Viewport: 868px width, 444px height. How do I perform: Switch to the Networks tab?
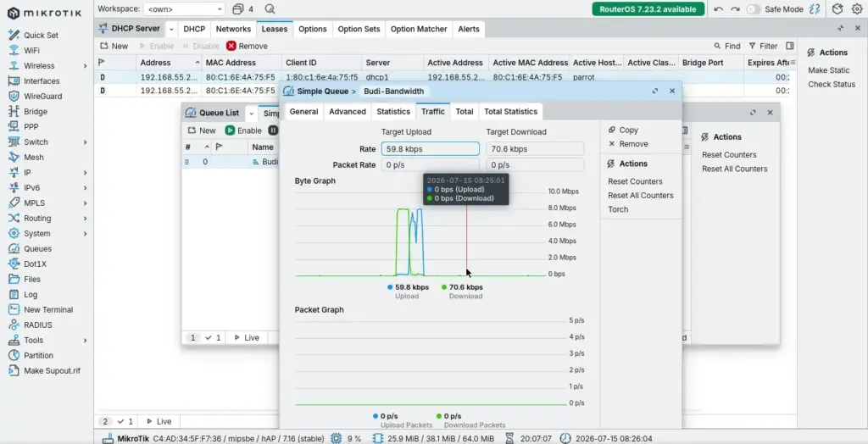pyautogui.click(x=233, y=29)
